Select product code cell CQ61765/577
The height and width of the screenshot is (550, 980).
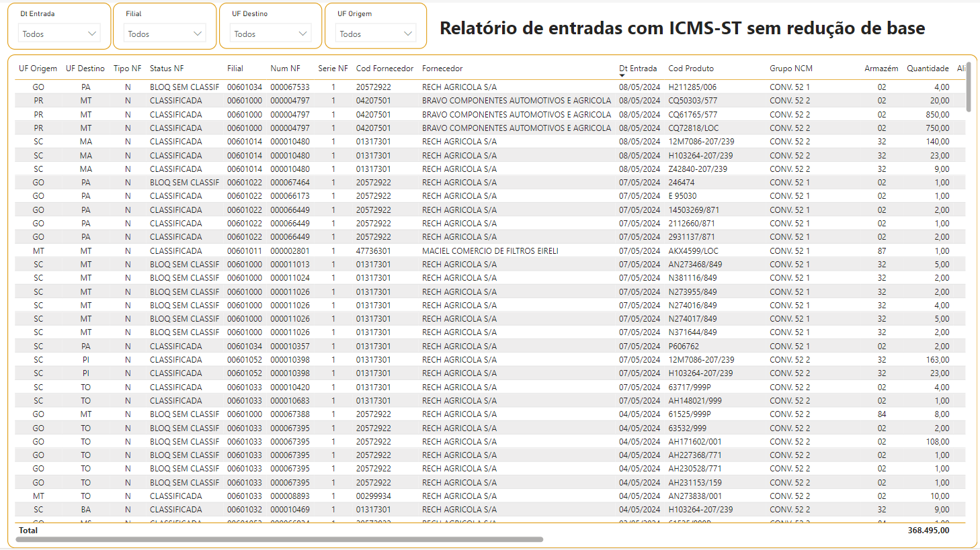(693, 115)
